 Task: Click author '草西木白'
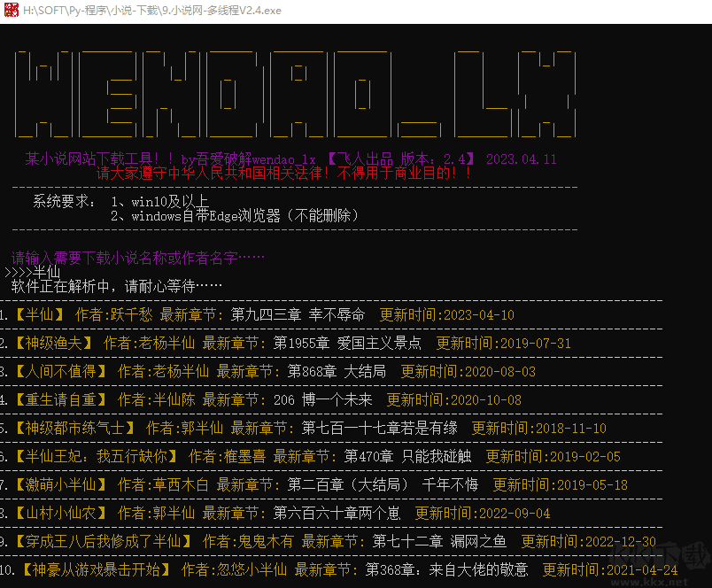(182, 484)
